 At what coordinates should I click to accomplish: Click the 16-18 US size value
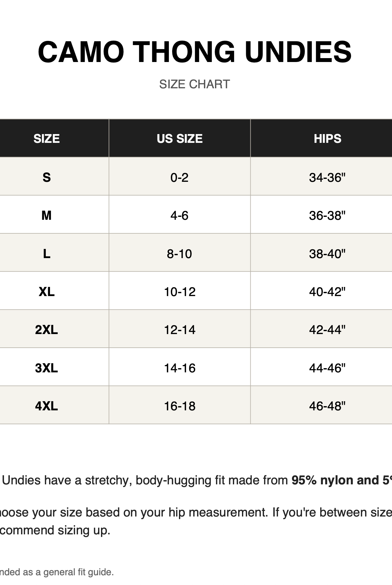pyautogui.click(x=180, y=406)
